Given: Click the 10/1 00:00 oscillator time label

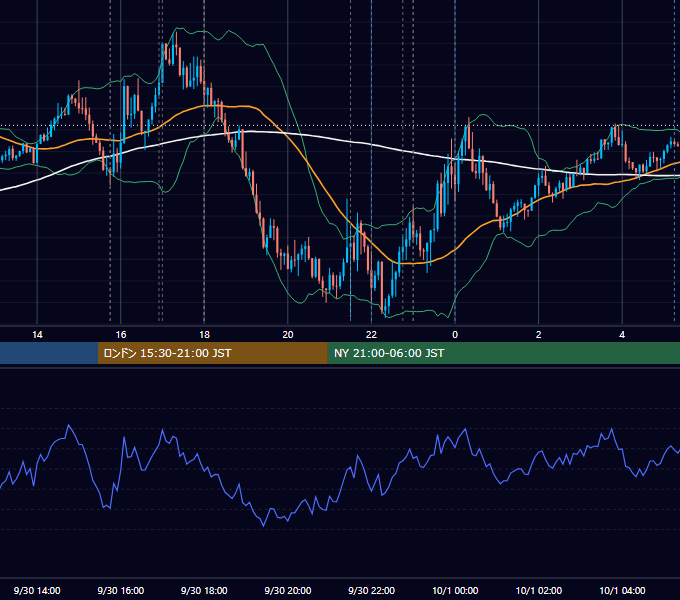Looking at the screenshot, I should (x=455, y=590).
